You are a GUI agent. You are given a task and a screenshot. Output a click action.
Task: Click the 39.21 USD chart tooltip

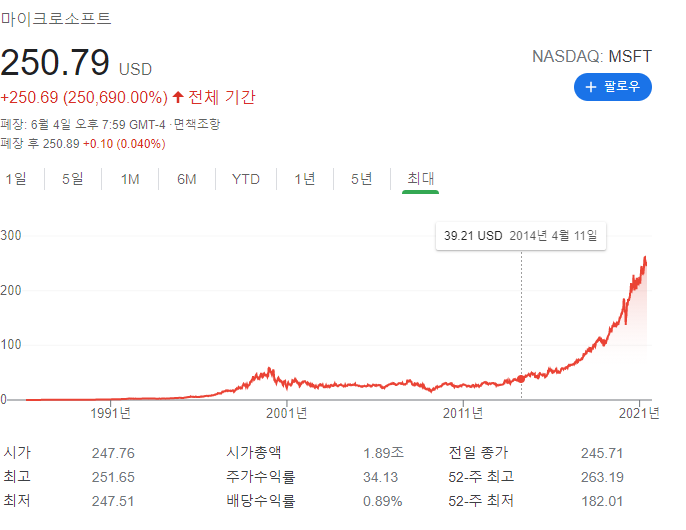521,236
